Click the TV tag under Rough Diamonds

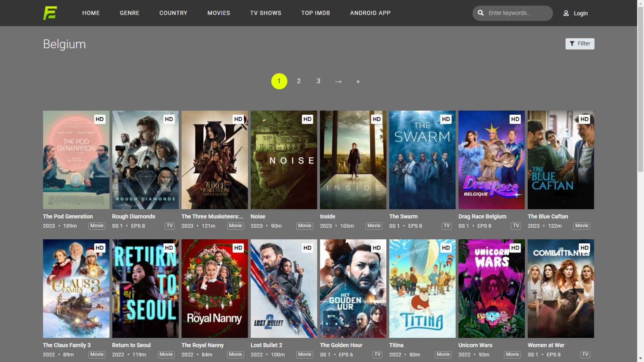pyautogui.click(x=170, y=226)
